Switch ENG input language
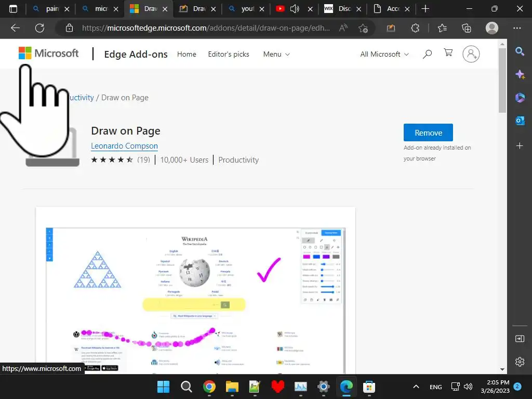Screen dimensions: 532x399 click(436, 387)
